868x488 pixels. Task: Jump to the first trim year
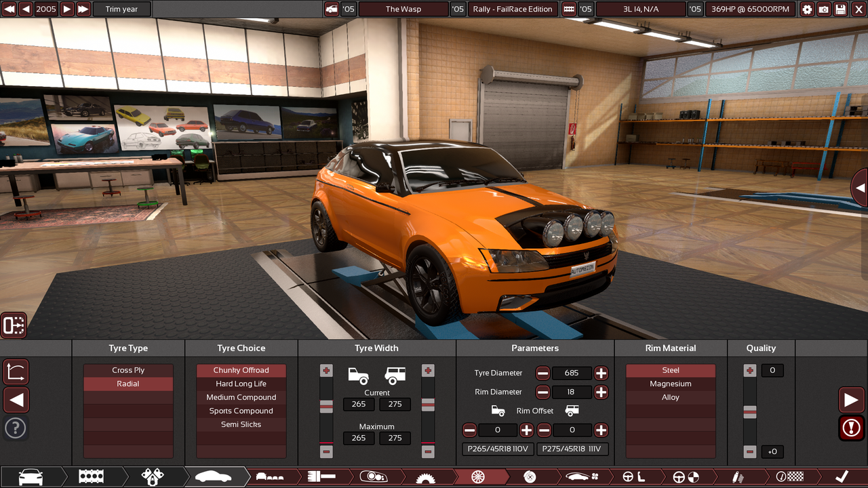click(9, 9)
